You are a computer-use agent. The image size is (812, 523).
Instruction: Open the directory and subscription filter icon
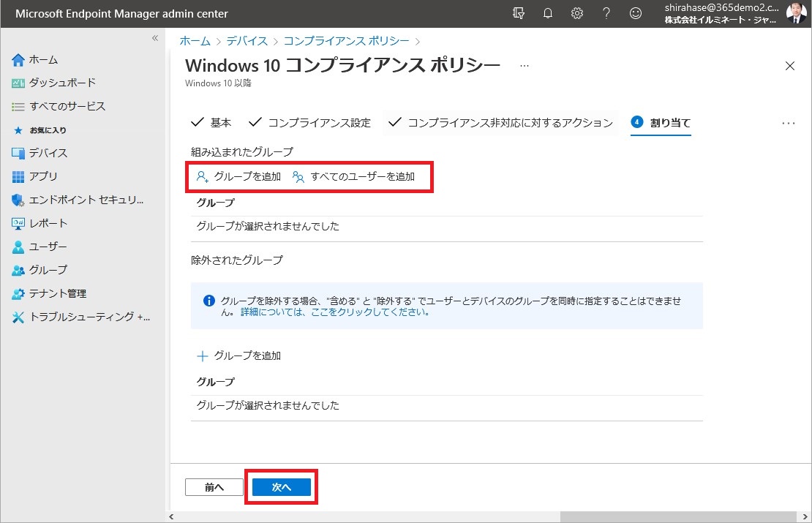tap(519, 13)
